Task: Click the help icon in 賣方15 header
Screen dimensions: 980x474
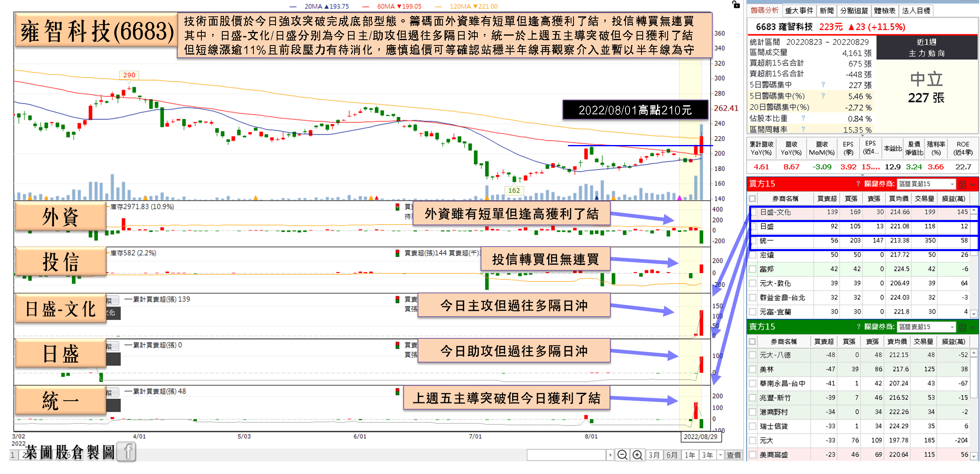Action: [858, 327]
